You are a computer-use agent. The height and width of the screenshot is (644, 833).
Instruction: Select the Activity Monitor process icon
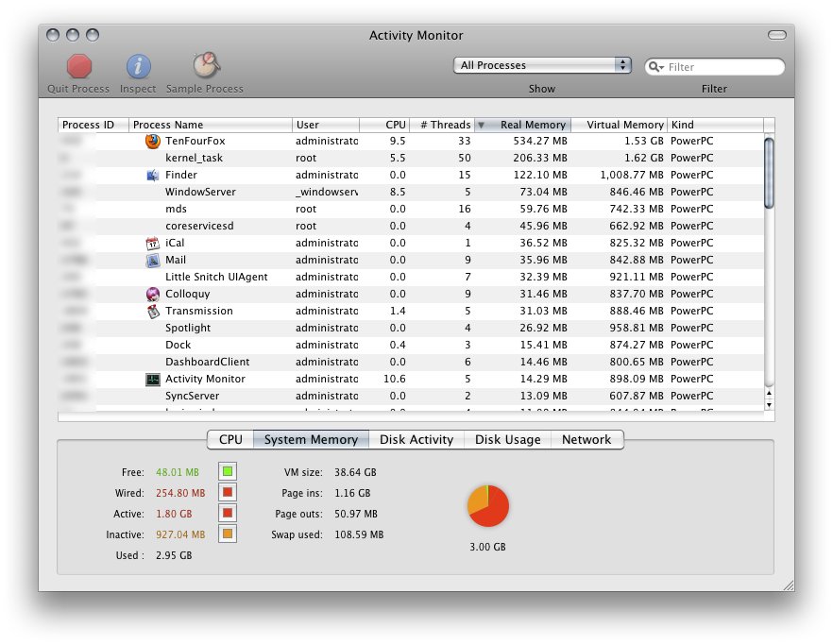click(x=152, y=380)
